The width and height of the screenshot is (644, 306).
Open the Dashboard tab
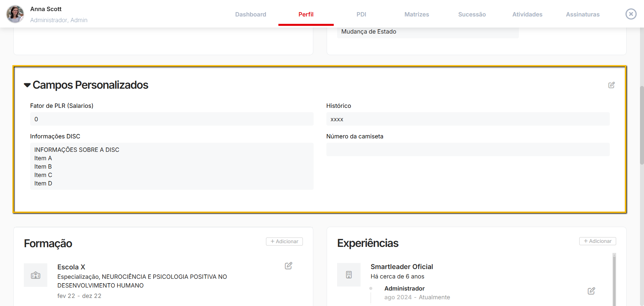pos(251,14)
